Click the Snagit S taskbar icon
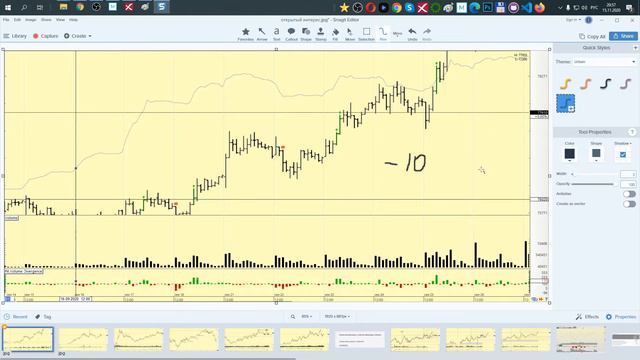This screenshot has width=640, height=360. (162, 7)
